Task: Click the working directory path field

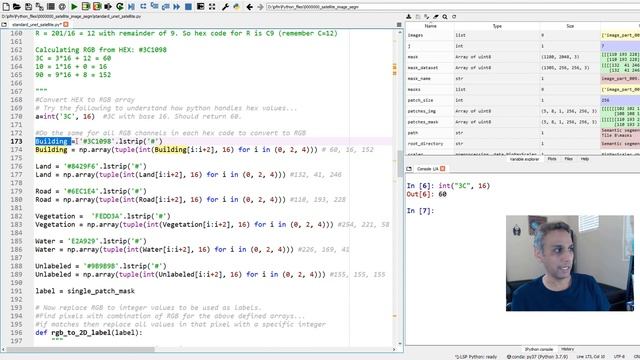Action: point(452,7)
